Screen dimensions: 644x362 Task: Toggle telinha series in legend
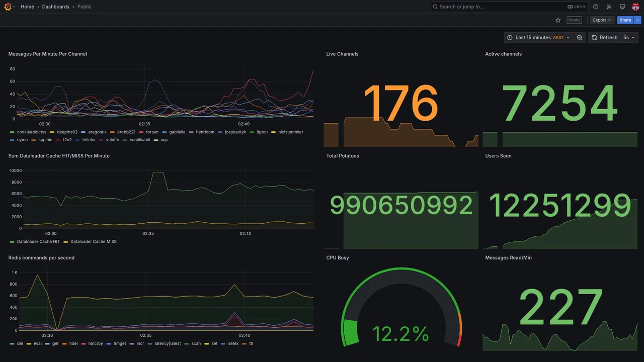[x=89, y=140]
